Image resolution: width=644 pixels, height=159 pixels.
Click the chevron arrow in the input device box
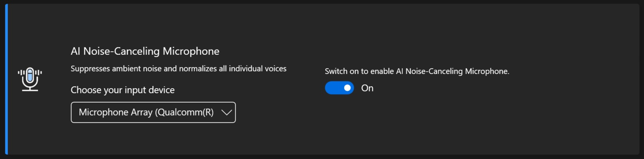pos(227,112)
